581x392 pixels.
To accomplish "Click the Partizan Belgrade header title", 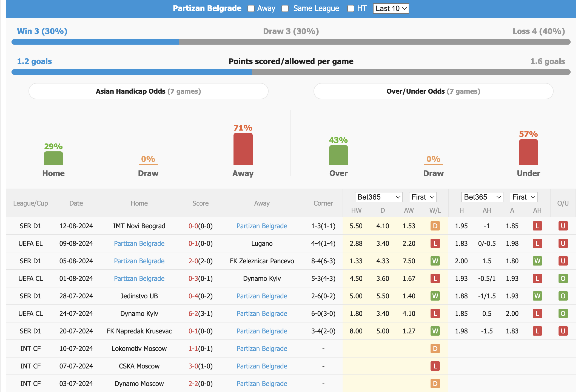I will coord(207,8).
